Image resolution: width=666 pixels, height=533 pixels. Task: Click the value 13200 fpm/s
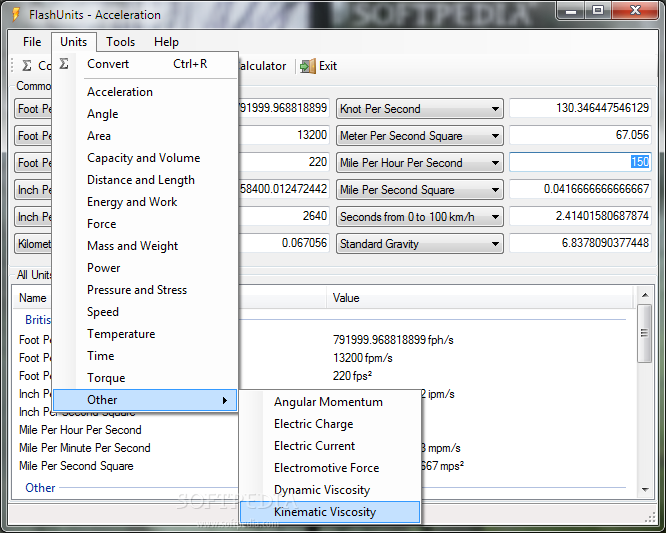(363, 358)
